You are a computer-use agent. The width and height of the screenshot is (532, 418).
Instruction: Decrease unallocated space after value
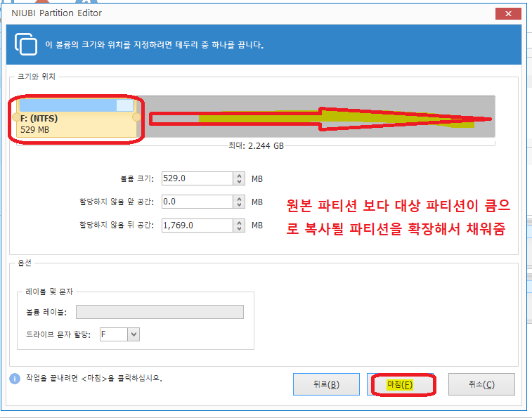coord(239,228)
